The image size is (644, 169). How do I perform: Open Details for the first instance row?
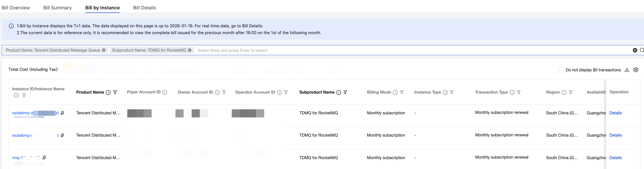click(615, 113)
